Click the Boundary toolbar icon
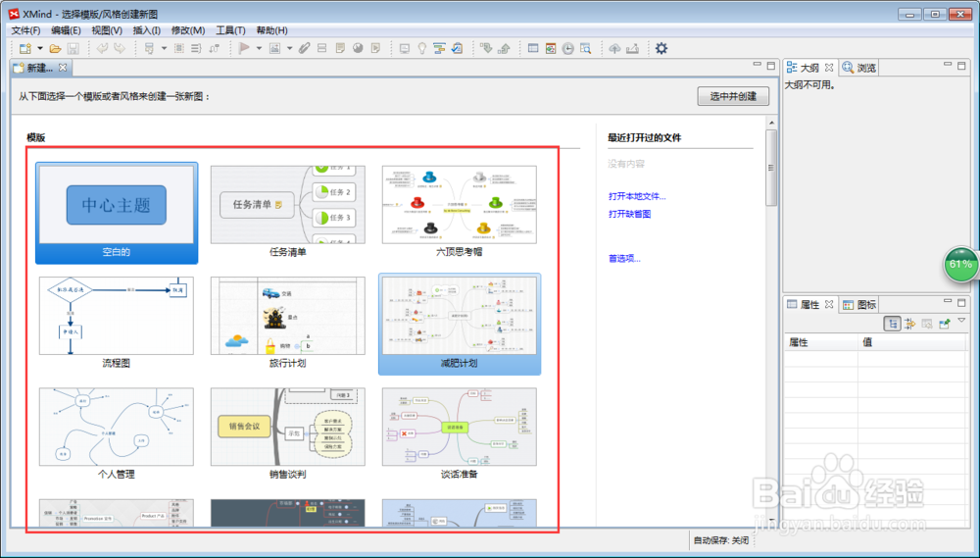The height and width of the screenshot is (558, 980). (178, 48)
